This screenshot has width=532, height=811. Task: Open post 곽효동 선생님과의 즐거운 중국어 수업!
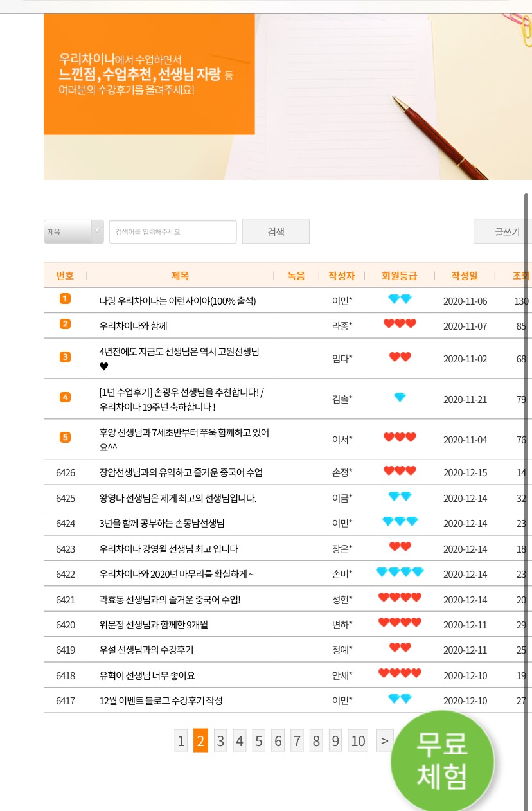pyautogui.click(x=170, y=600)
